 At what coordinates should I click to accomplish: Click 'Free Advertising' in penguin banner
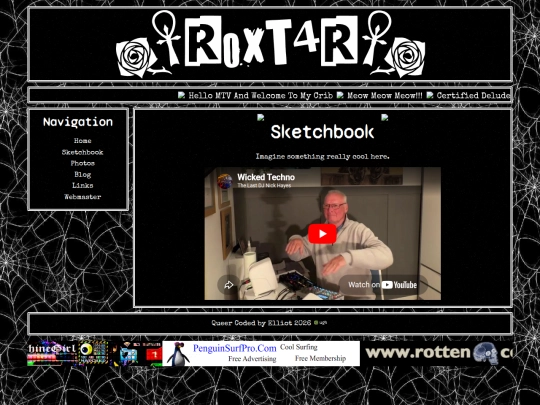pos(252,359)
